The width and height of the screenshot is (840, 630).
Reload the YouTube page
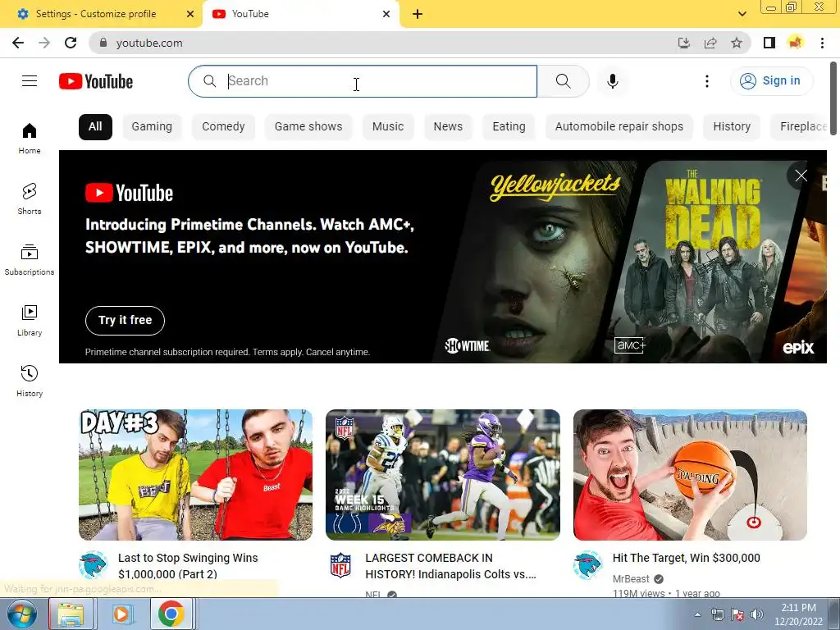pyautogui.click(x=71, y=43)
